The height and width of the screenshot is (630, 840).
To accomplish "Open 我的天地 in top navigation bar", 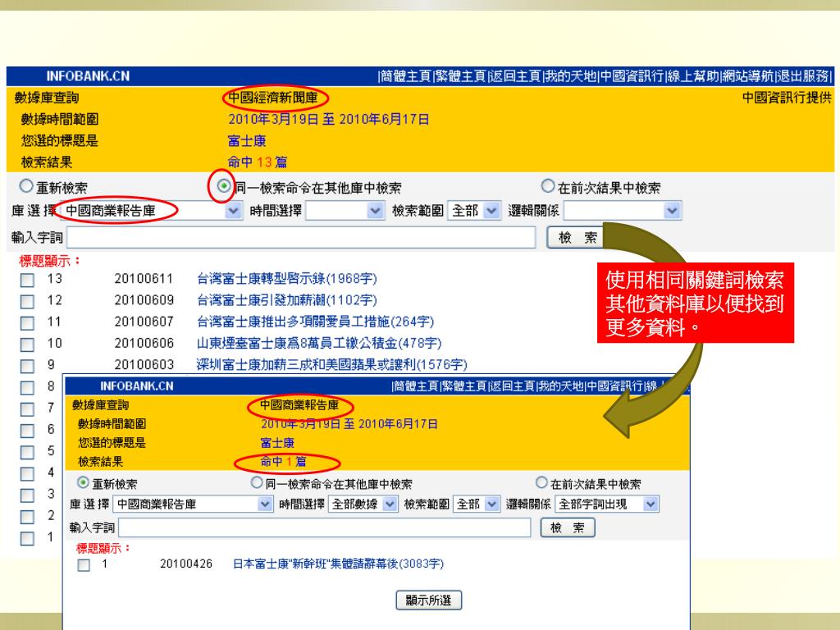I will click(x=571, y=76).
